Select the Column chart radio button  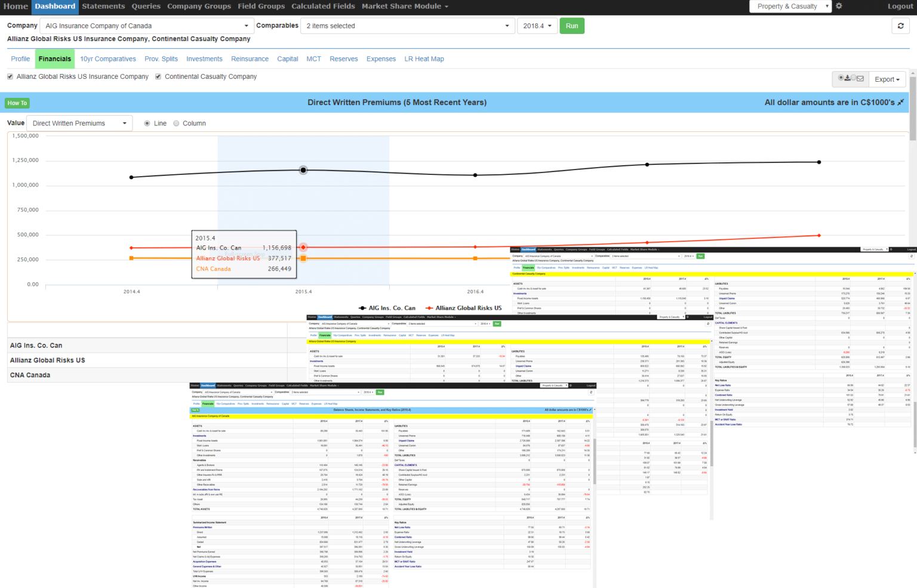(x=176, y=124)
